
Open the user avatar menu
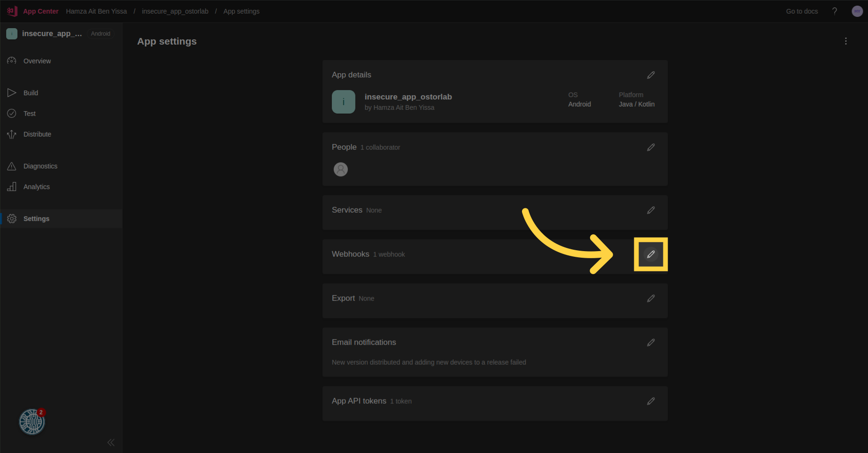pyautogui.click(x=857, y=11)
